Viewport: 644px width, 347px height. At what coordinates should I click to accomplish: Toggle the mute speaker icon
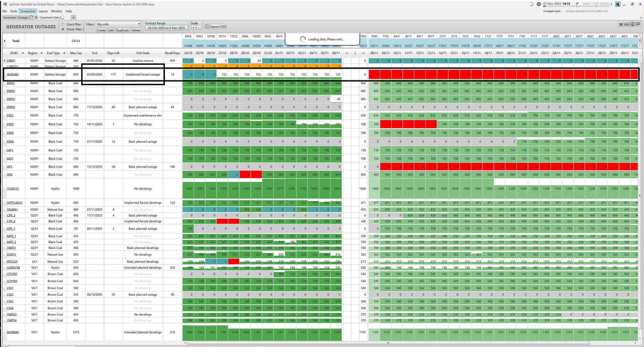click(x=618, y=4)
